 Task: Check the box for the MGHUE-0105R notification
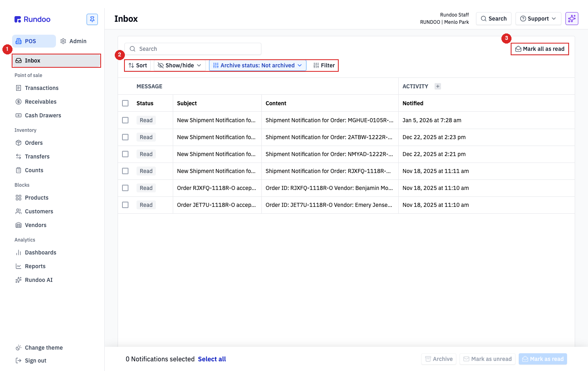click(125, 120)
